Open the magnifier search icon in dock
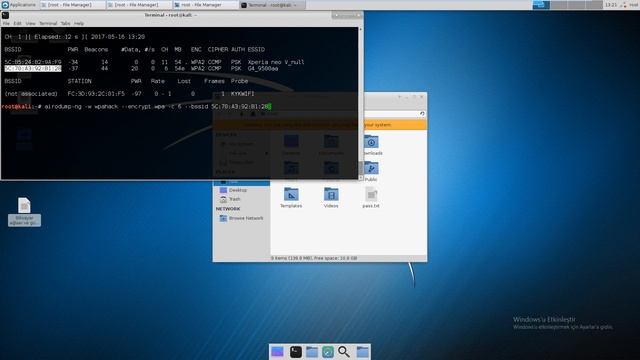640x360 pixels. click(x=344, y=352)
